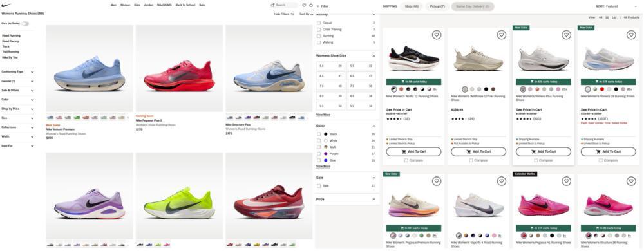
Task: Tick Compare under Winflo 12 shoes
Action: click(x=406, y=160)
